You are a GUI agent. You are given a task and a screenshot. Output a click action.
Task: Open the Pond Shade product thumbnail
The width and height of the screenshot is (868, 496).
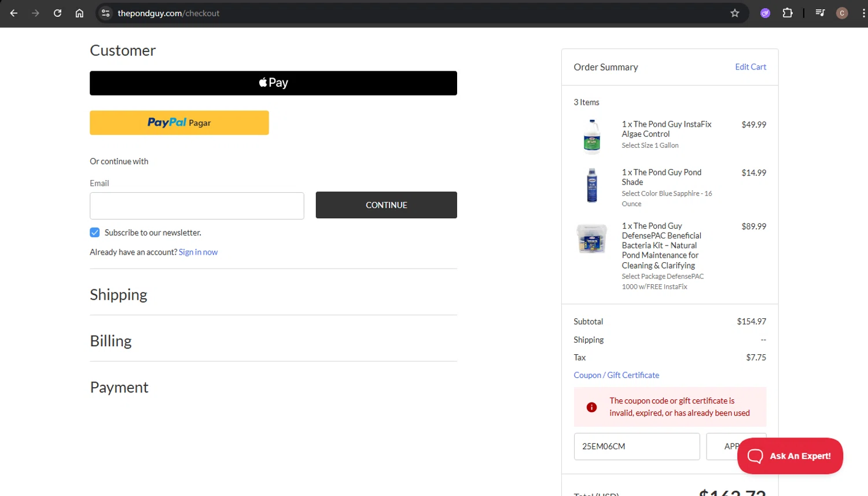tap(591, 185)
